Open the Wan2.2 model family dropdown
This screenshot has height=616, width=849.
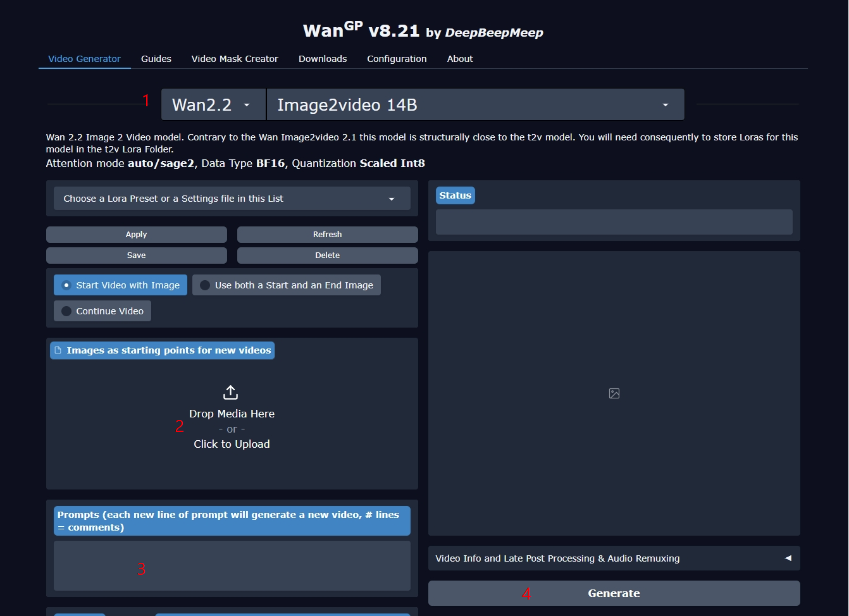[213, 105]
